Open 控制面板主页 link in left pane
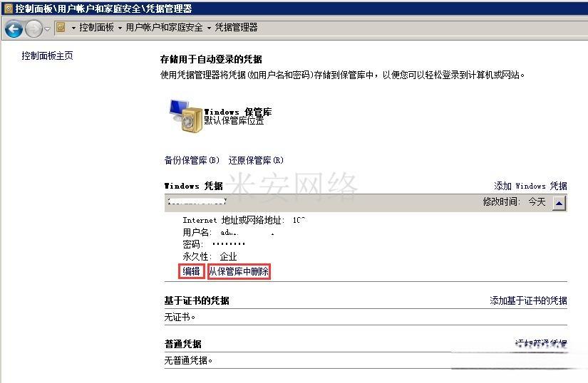The width and height of the screenshot is (588, 383). tap(47, 56)
